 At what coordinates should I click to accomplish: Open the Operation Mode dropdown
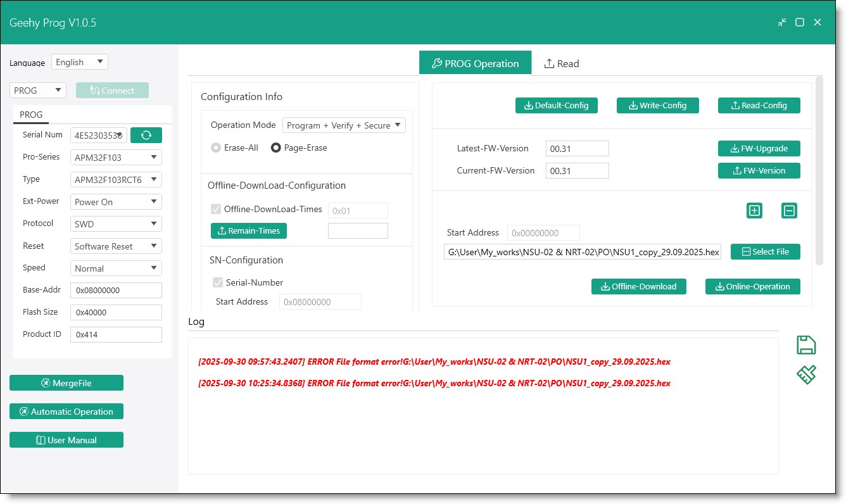pyautogui.click(x=344, y=125)
